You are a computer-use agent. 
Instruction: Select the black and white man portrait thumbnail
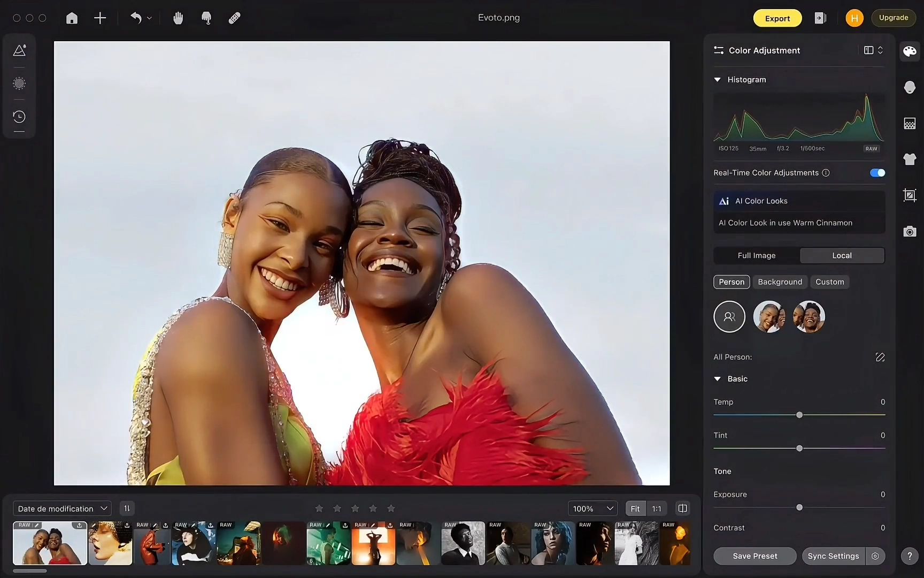pos(463,543)
